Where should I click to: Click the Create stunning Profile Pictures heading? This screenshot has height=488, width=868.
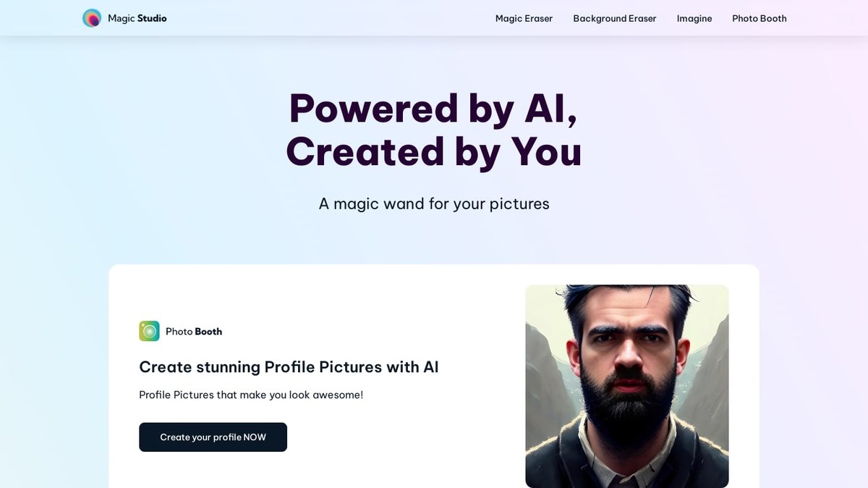point(289,367)
